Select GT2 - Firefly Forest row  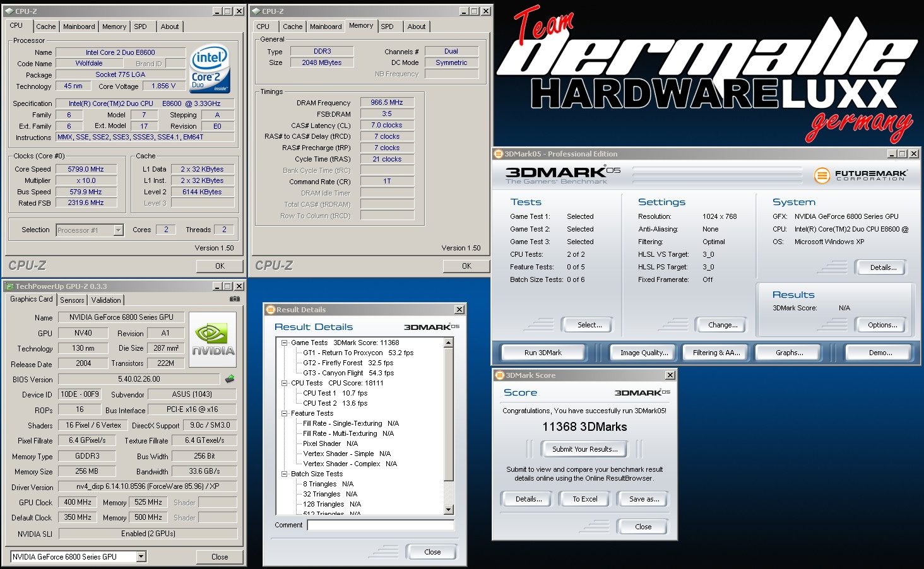click(348, 363)
